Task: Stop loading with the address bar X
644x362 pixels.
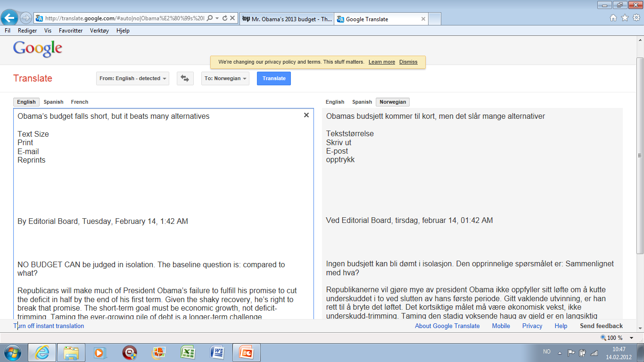Action: 232,18
